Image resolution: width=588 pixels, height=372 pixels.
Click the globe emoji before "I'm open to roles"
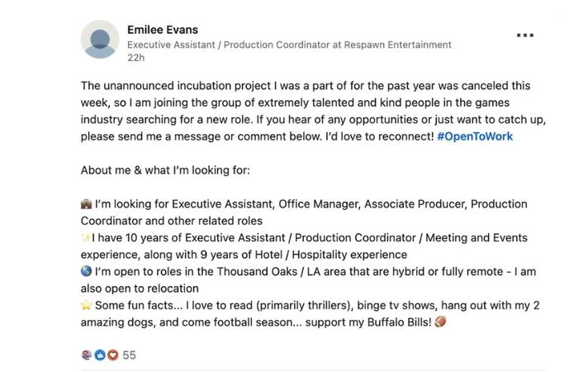pos(87,272)
